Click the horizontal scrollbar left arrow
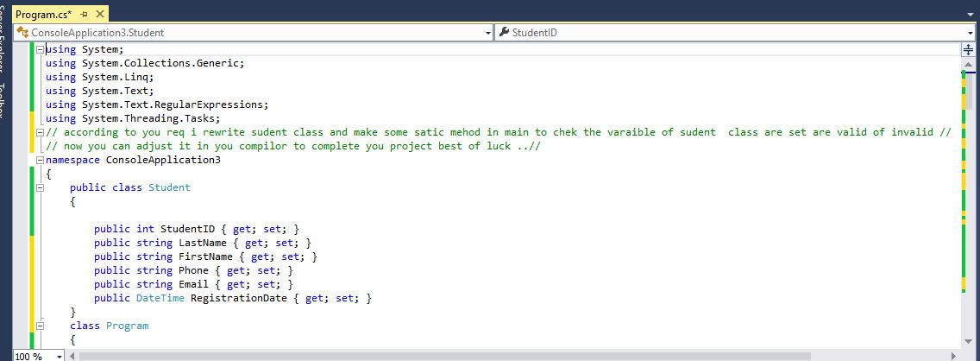 pyautogui.click(x=72, y=356)
